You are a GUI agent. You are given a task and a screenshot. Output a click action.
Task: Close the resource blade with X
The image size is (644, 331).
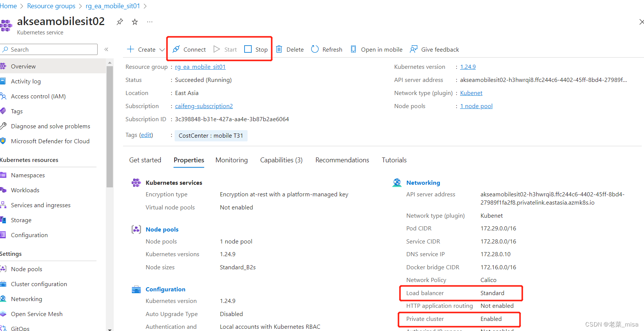tap(641, 22)
